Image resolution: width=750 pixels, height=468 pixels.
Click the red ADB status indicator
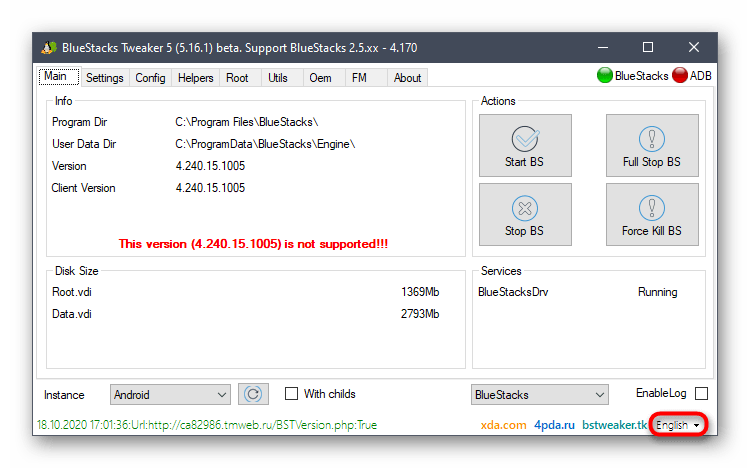680,76
